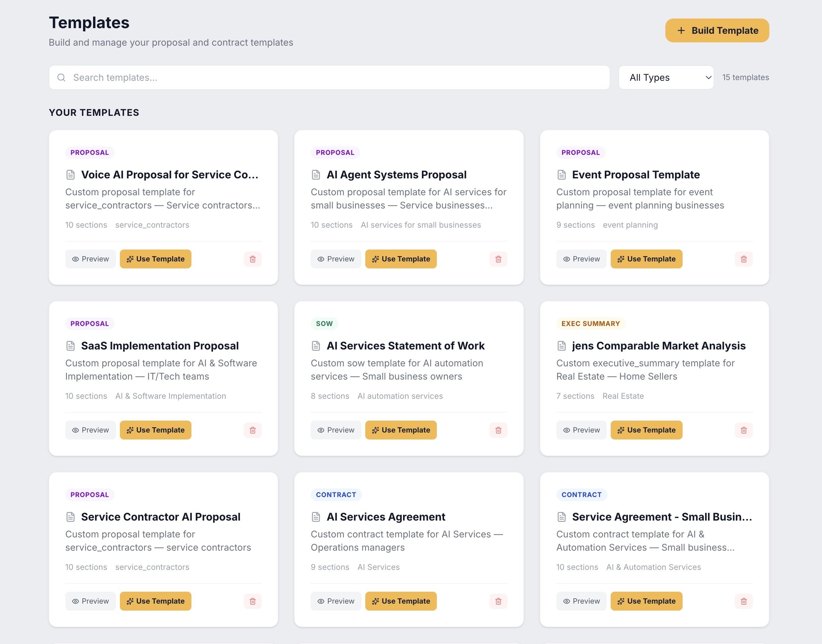The image size is (822, 644).
Task: Preview the Voice AI Proposal template
Action: [90, 259]
